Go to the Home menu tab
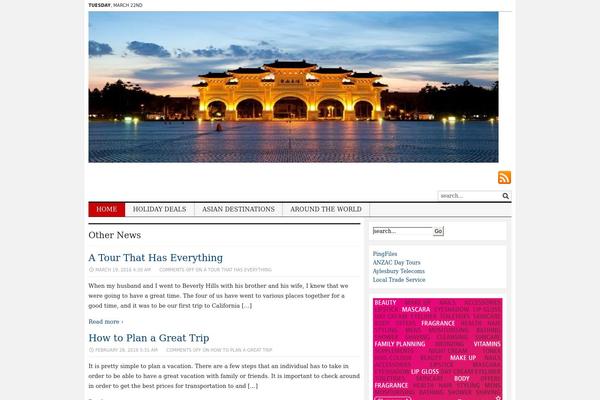Viewport: 600px width, 400px height. [x=107, y=209]
